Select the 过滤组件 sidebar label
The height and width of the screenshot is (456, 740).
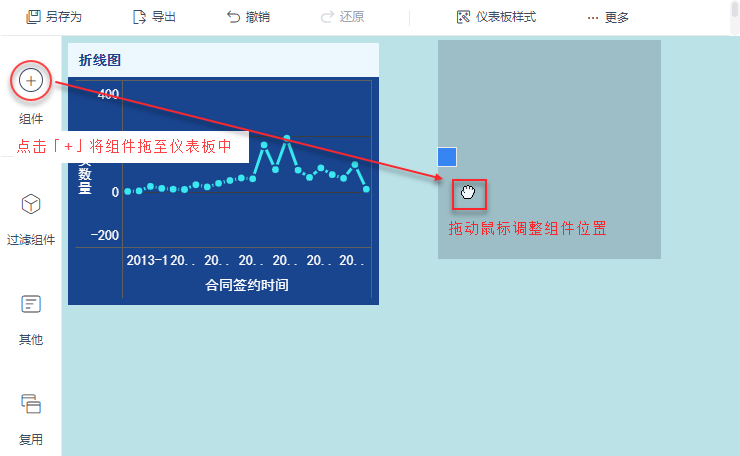click(x=31, y=240)
